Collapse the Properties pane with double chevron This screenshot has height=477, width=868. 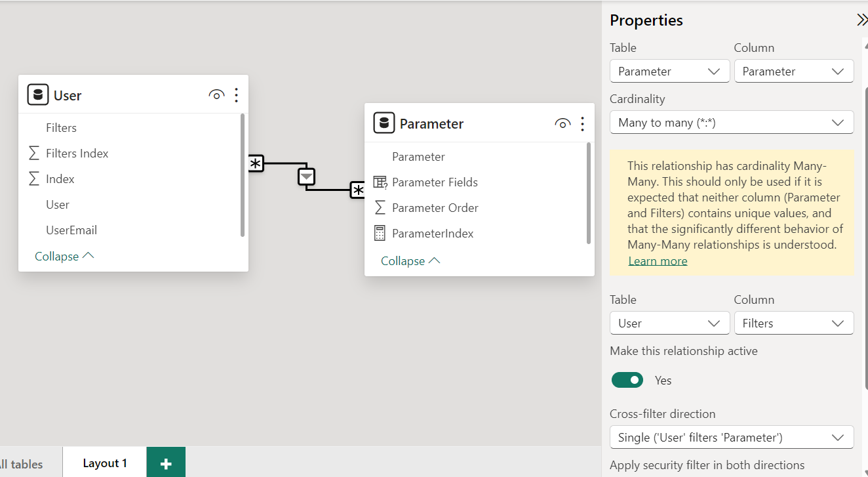tap(861, 20)
